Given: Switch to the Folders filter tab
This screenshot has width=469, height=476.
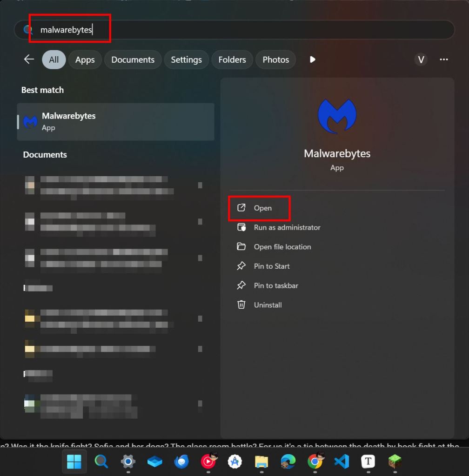Looking at the screenshot, I should [x=232, y=59].
